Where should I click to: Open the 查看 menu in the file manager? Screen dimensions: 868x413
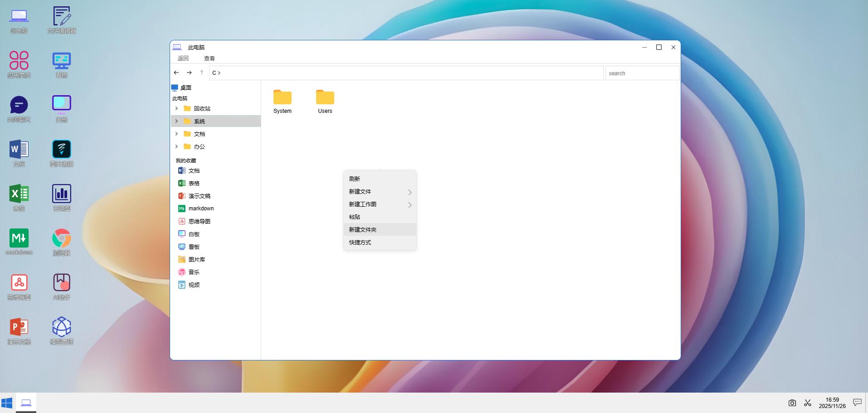click(x=210, y=58)
